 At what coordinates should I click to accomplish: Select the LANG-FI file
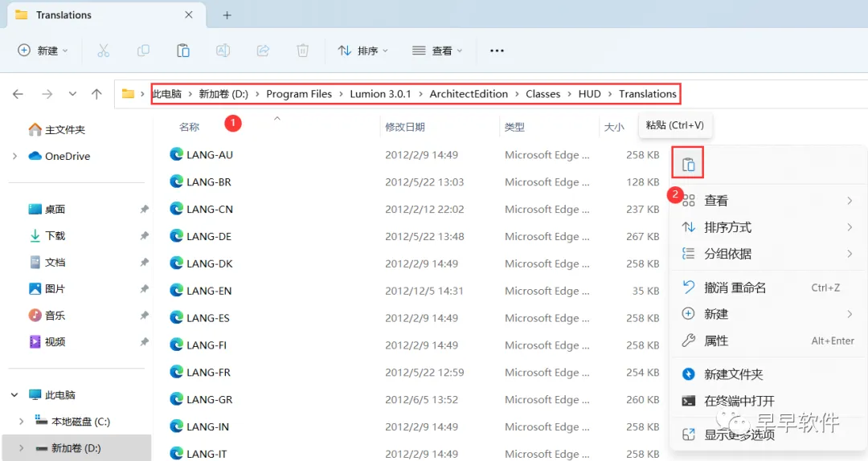(x=199, y=345)
